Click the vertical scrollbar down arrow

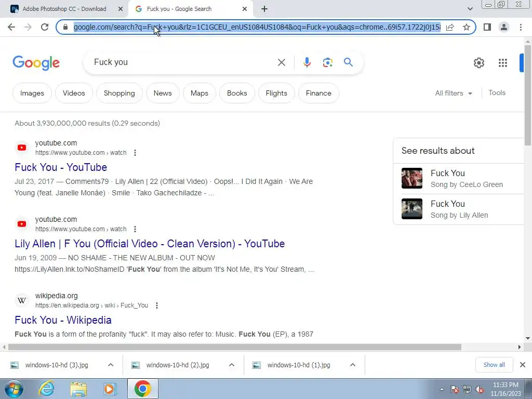pos(527,338)
